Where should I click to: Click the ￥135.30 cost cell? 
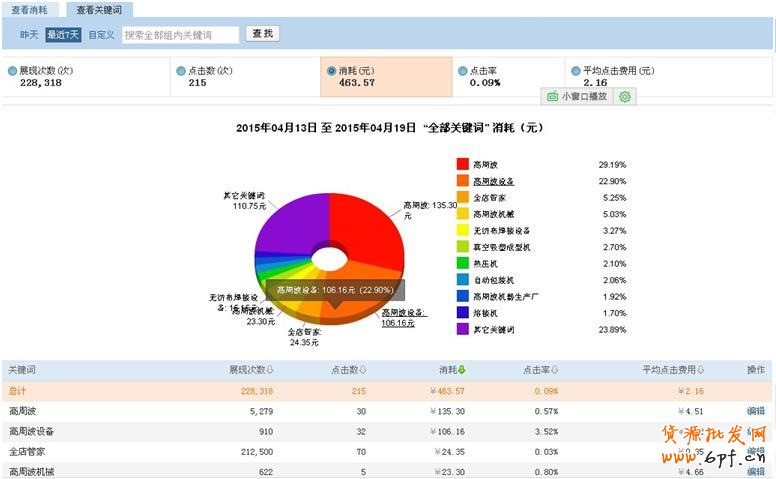tap(447, 411)
